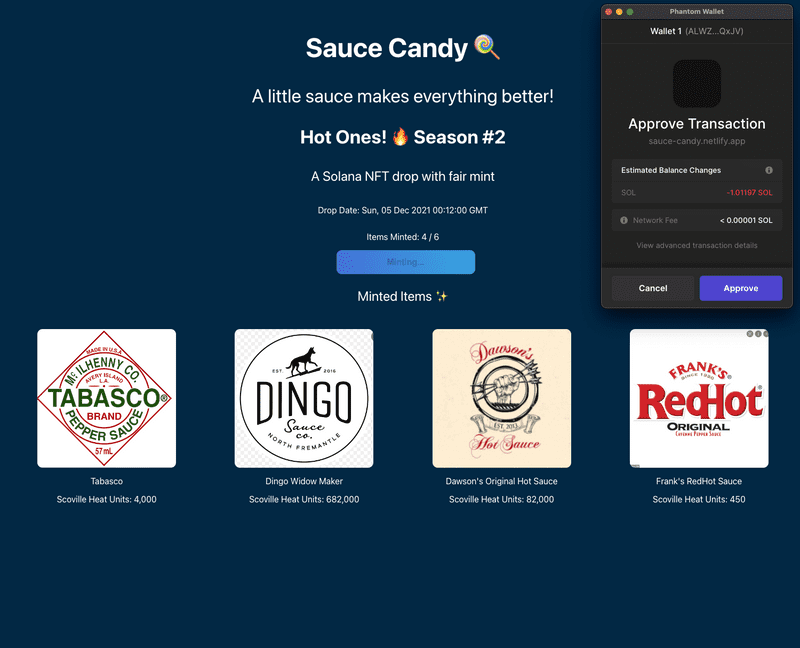Open View advanced transaction details

tap(697, 245)
